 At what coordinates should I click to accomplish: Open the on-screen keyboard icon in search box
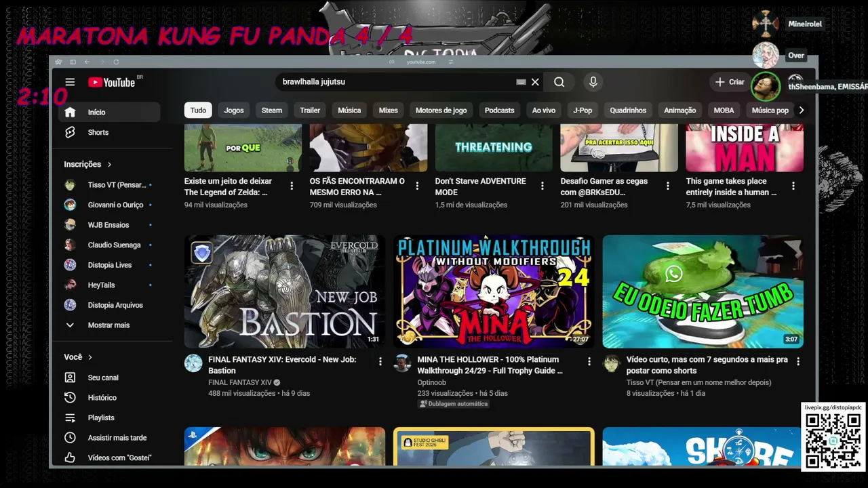click(521, 82)
